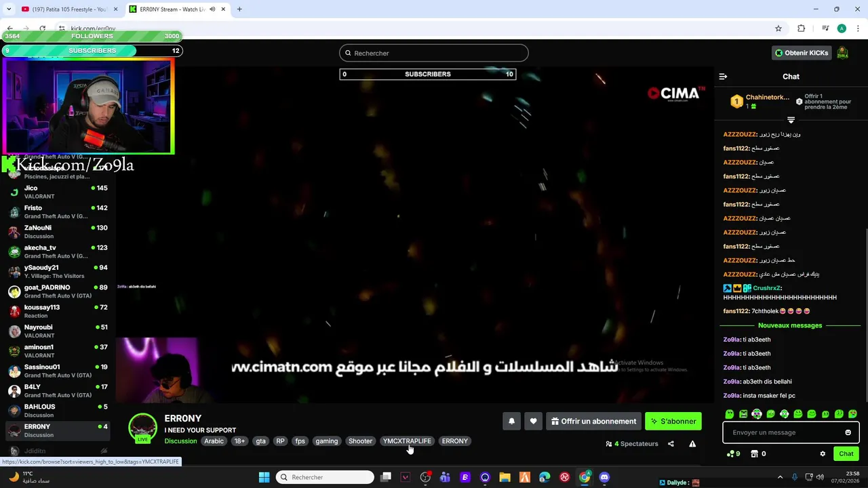This screenshot has width=868, height=488.
Task: Click Offrir un abonnement button
Action: click(x=593, y=421)
